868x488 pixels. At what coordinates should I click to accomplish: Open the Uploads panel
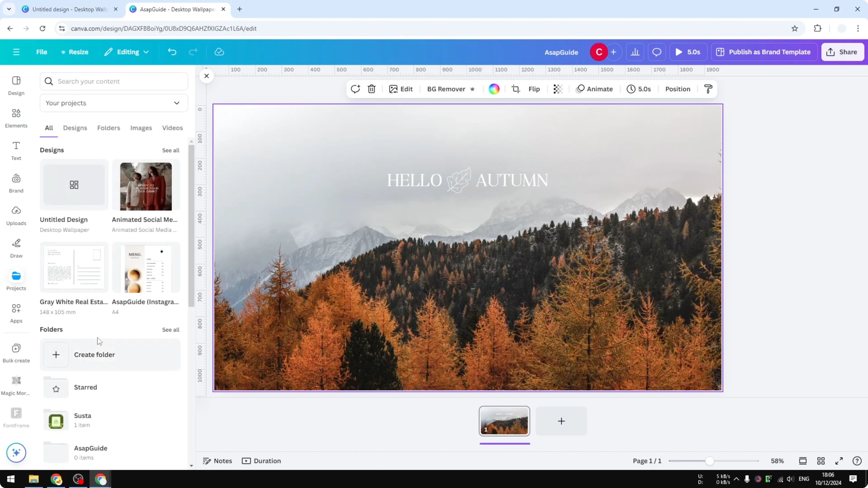coord(16,215)
